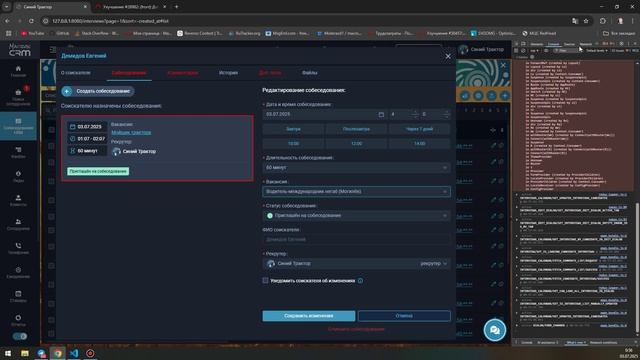The width and height of the screenshot is (640, 360).
Task: Click the calendar icon in the interview card
Action: click(x=73, y=127)
